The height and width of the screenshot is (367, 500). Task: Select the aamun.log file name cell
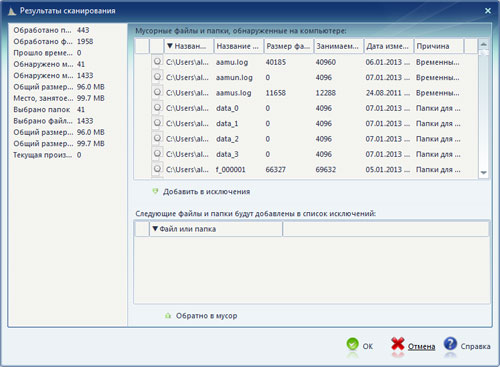(234, 77)
